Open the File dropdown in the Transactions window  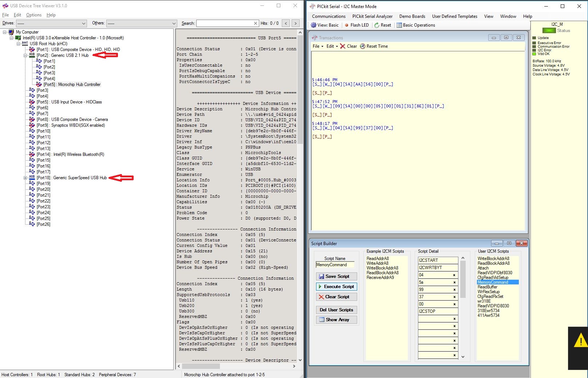point(318,46)
